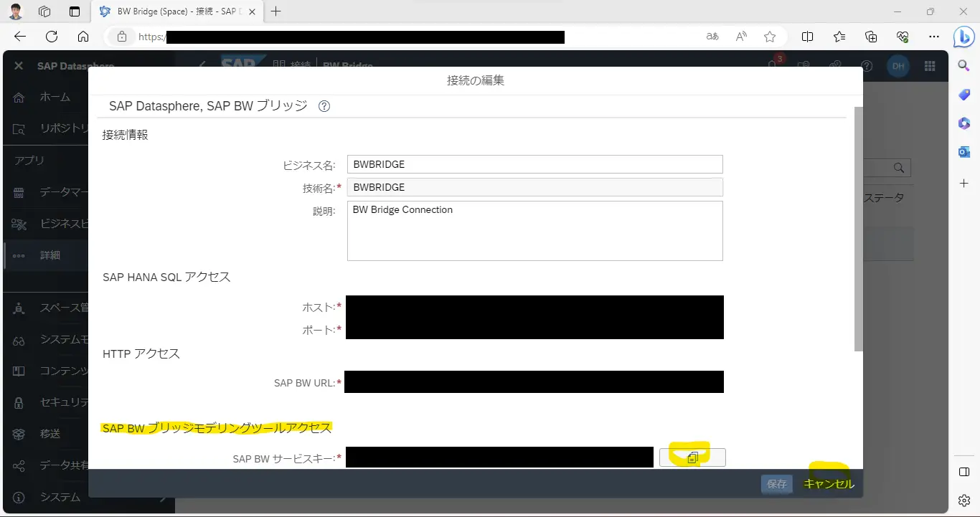980x517 pixels.
Task: Open the Microsoft 365 sidebar icon
Action: click(x=964, y=123)
